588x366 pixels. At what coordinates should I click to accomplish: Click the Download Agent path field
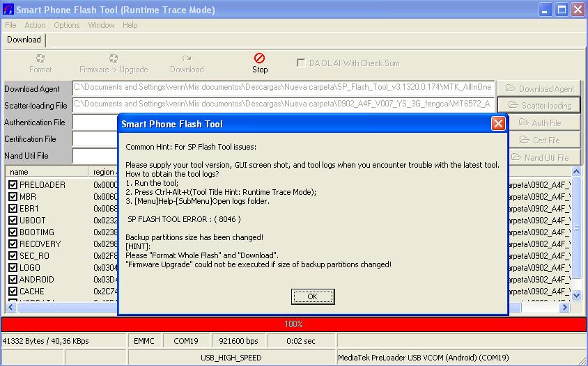[284, 88]
